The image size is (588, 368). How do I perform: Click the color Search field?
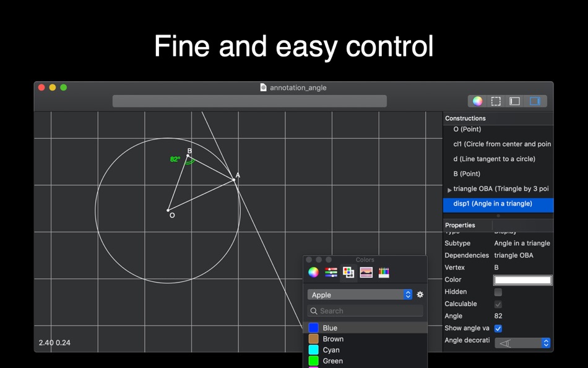(365, 311)
